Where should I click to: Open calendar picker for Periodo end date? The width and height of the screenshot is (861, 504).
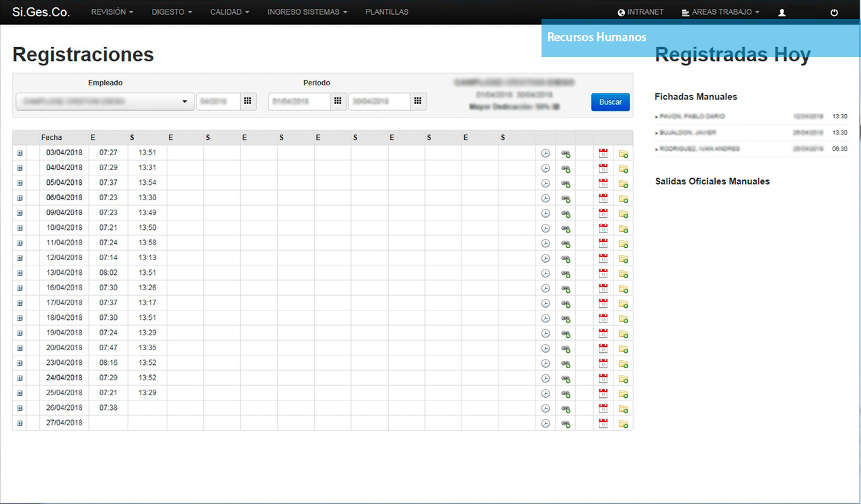[x=418, y=101]
